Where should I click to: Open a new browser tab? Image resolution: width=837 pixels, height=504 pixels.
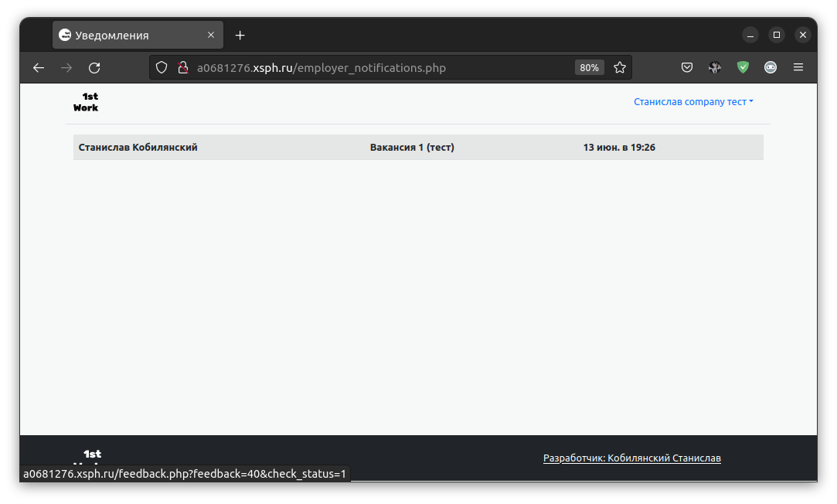point(240,36)
